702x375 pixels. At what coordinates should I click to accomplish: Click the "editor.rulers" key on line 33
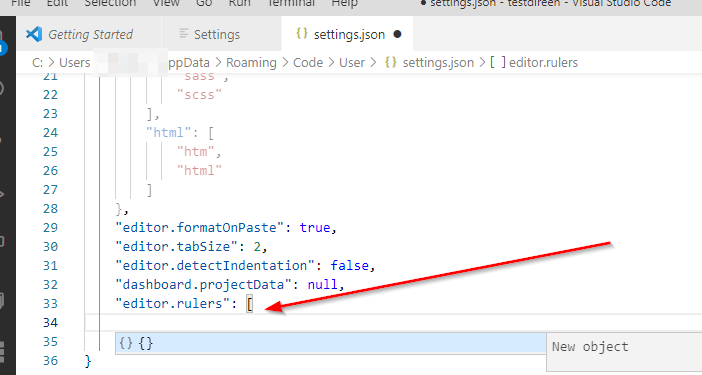coord(172,303)
